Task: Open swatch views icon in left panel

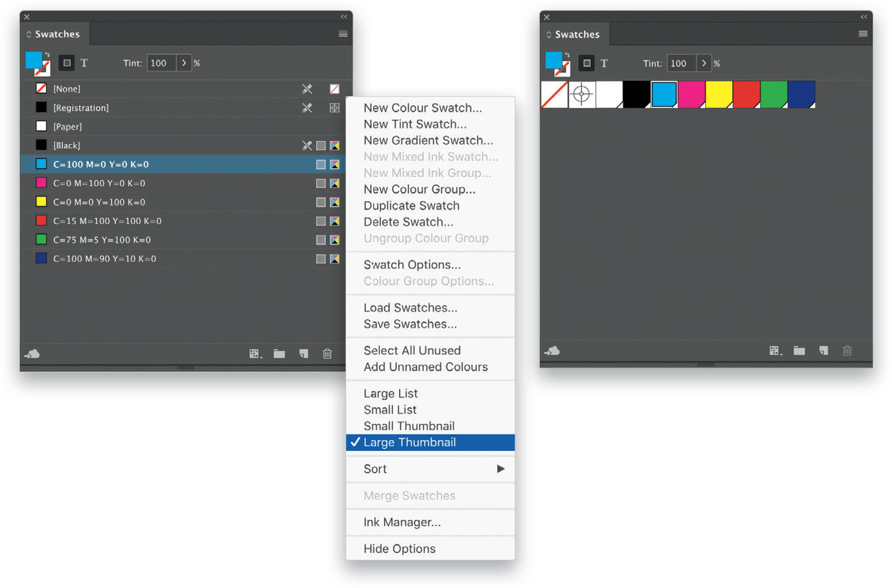Action: click(x=255, y=354)
